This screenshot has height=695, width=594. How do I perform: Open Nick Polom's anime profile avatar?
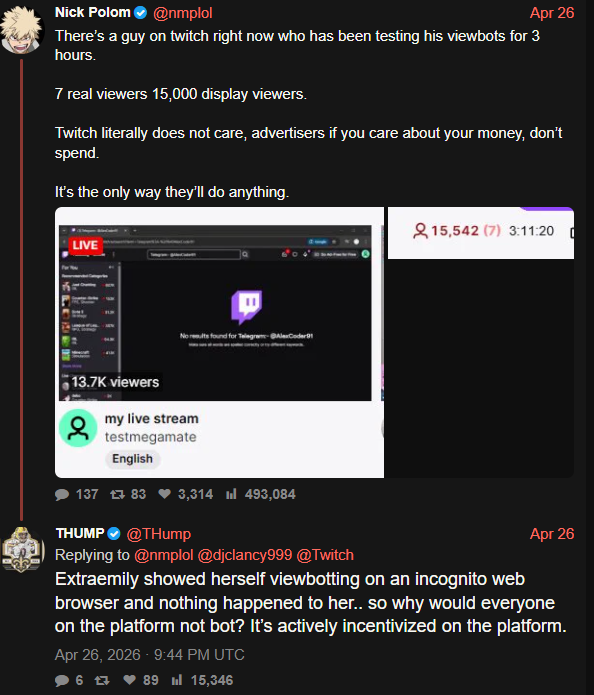coord(21,30)
